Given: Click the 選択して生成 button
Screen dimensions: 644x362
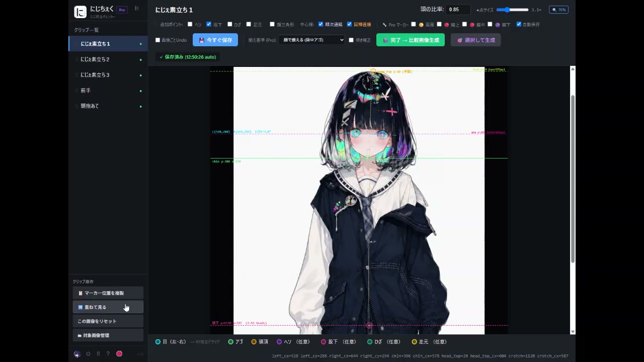Looking at the screenshot, I should tap(475, 40).
